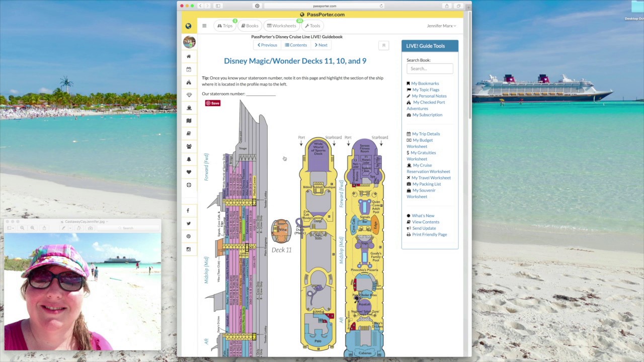Open the group of people icon in the sidebar
The width and height of the screenshot is (644, 362).
point(189,146)
